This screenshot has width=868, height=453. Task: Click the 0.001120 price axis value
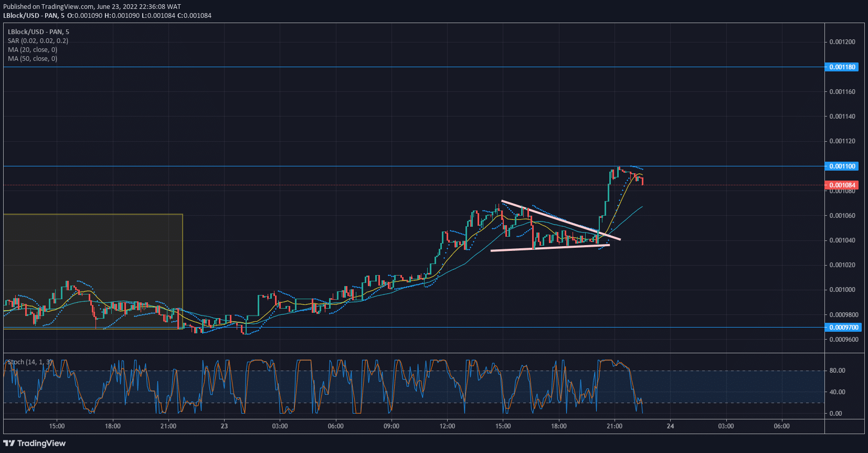(x=842, y=141)
